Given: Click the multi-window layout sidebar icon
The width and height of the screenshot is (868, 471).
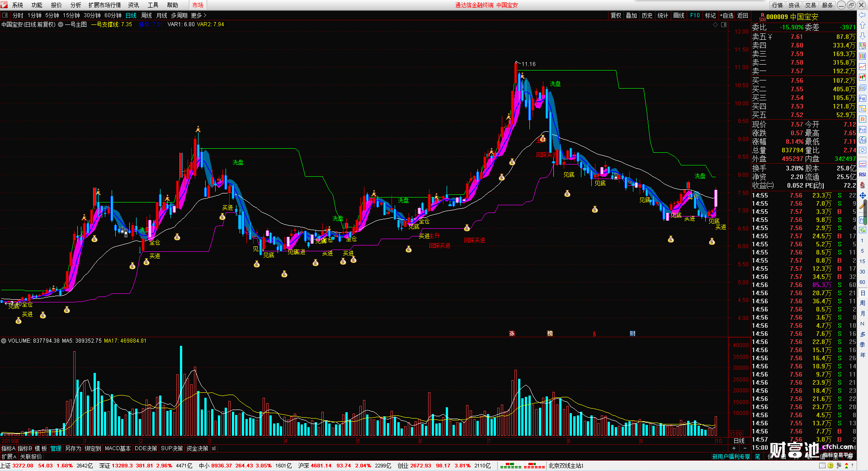Looking at the screenshot, I should click(x=863, y=88).
